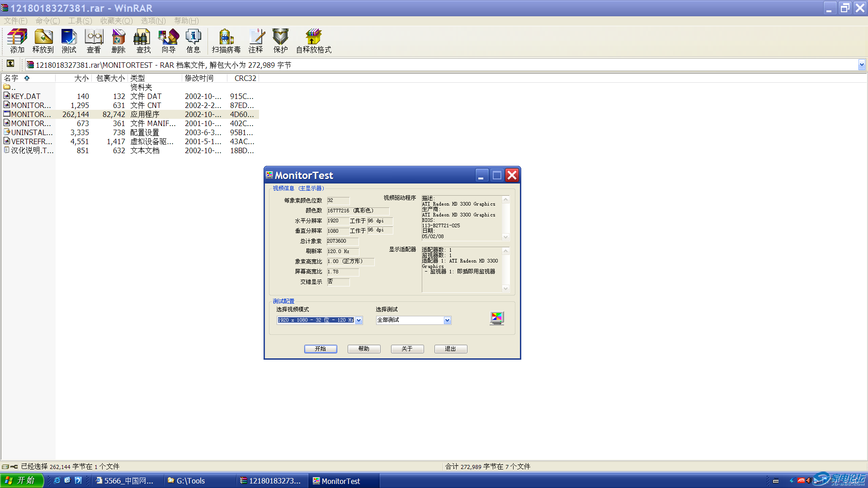Click the 垂直分辨率 field showing 1080
The width and height of the screenshot is (868, 488).
tap(338, 231)
